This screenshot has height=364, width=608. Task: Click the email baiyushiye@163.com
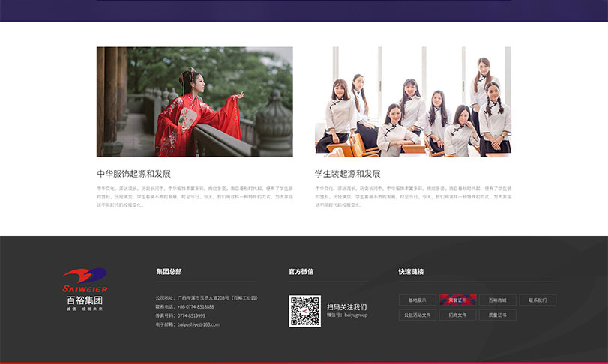point(199,324)
